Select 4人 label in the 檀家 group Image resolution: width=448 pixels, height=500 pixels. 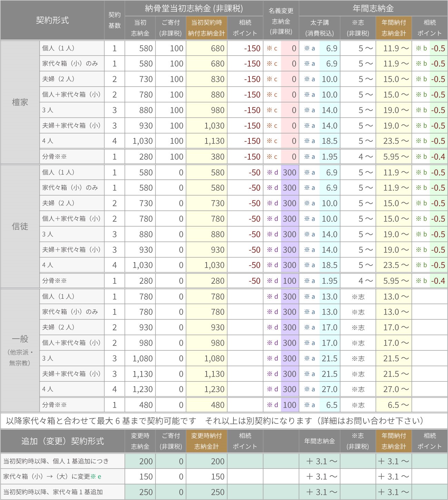point(72,141)
